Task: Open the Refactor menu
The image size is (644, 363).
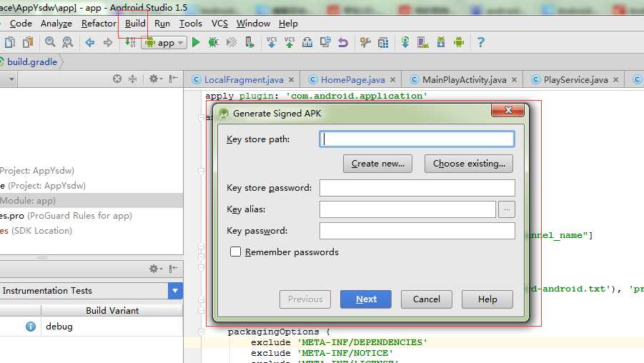Action: [99, 24]
